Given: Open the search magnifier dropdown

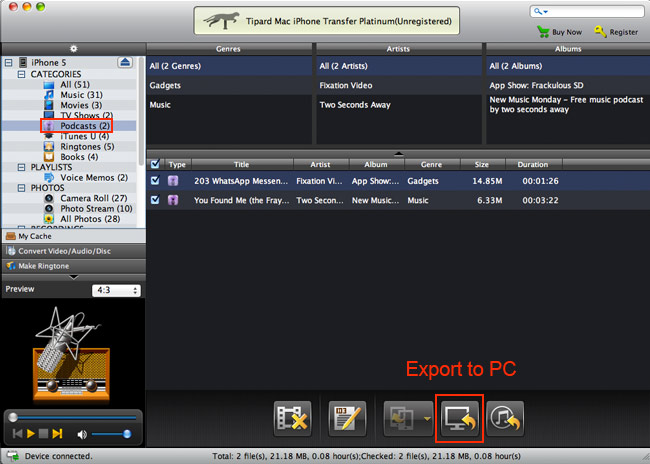Looking at the screenshot, I should (541, 12).
